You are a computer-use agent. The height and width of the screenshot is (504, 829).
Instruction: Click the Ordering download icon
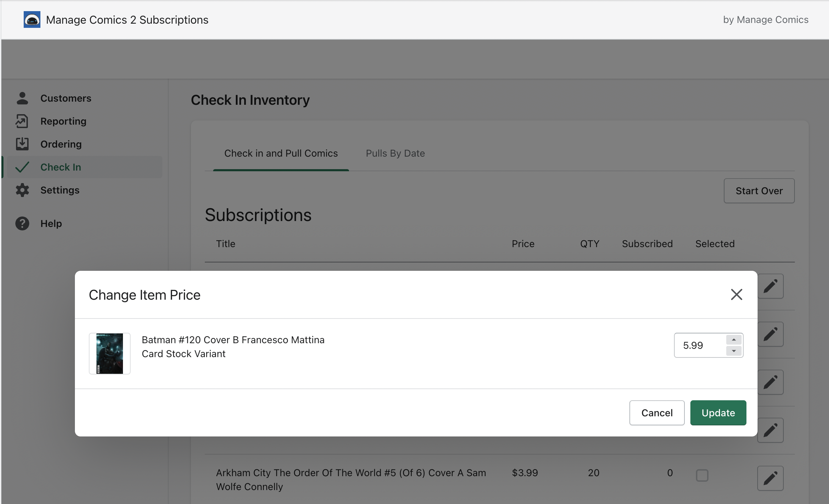click(x=22, y=144)
